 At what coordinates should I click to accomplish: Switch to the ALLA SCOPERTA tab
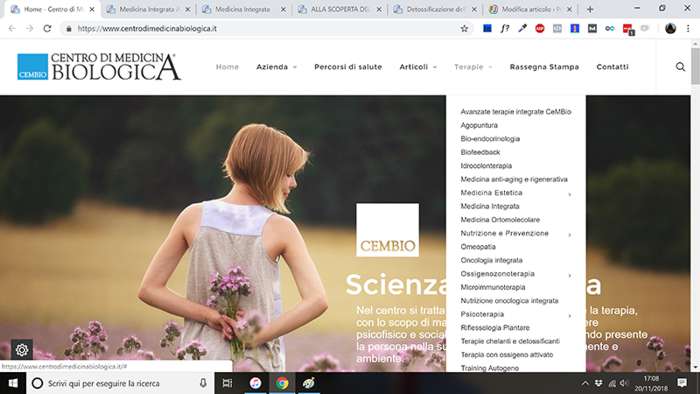pyautogui.click(x=340, y=9)
